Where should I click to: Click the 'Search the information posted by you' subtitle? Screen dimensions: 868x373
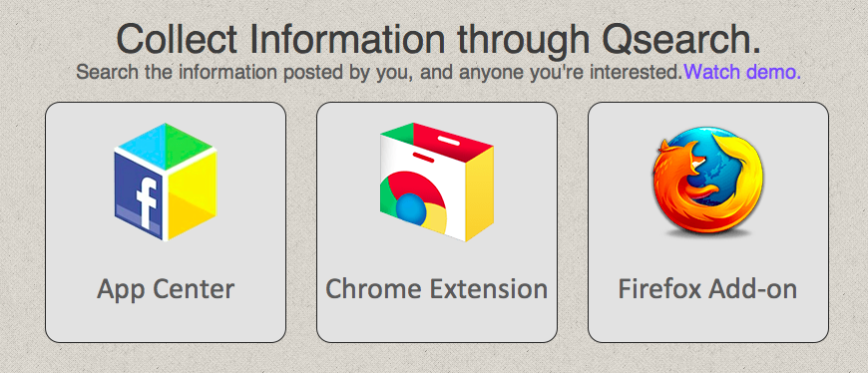(379, 72)
